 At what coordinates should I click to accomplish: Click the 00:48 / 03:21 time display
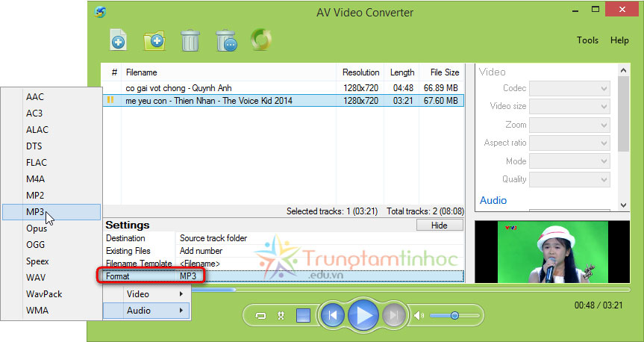[x=598, y=305]
